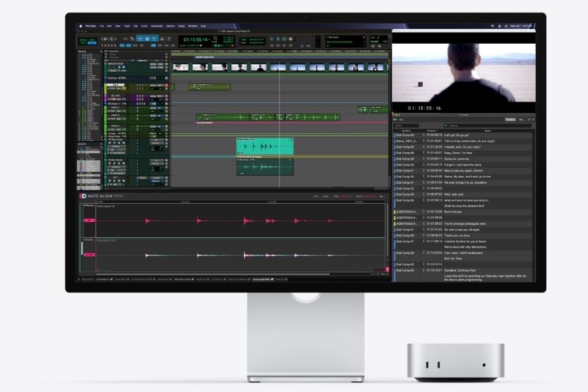Image resolution: width=588 pixels, height=392 pixels.
Task: Open the Window menu
Action: [193, 26]
